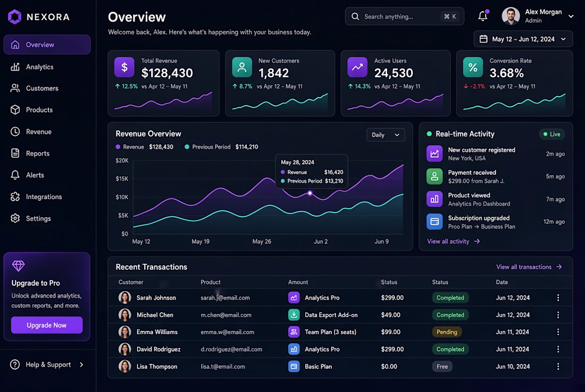Click the calendar icon in date range
This screenshot has height=392, width=585.
[483, 39]
